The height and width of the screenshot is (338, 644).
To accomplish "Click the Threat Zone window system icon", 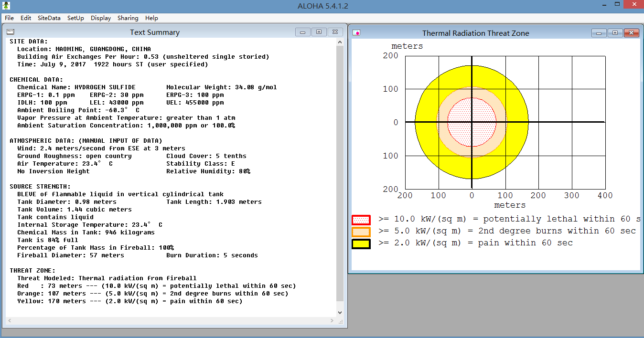I will 356,32.
